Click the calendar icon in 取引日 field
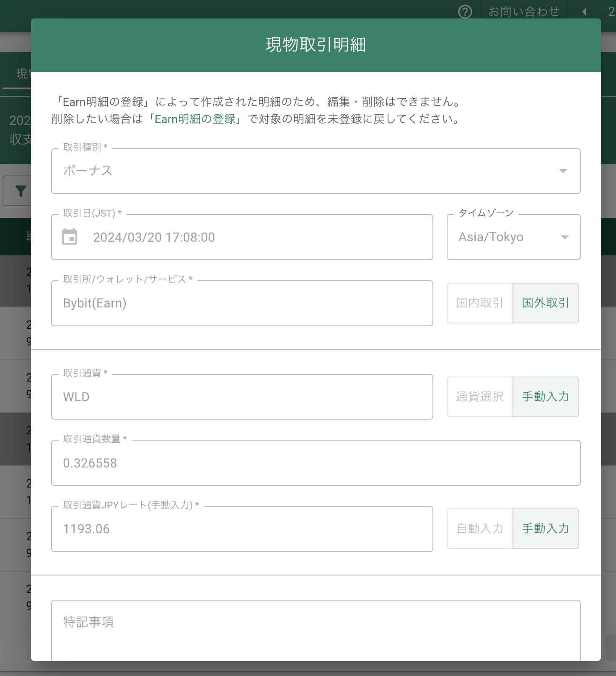Screen dimensions: 616x676 tap(70, 237)
